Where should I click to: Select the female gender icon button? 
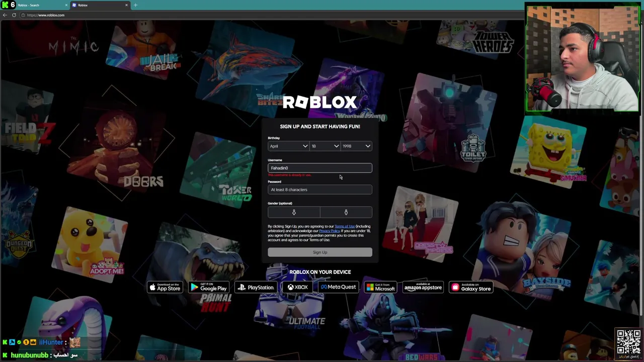point(294,212)
